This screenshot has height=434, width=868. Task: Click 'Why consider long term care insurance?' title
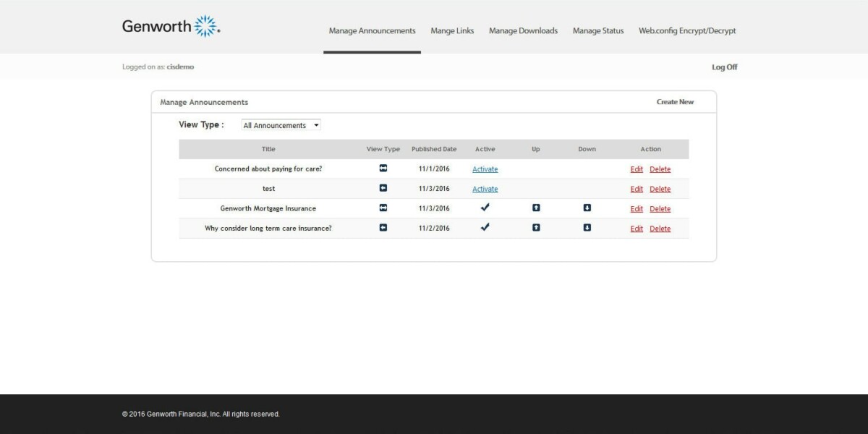point(268,228)
